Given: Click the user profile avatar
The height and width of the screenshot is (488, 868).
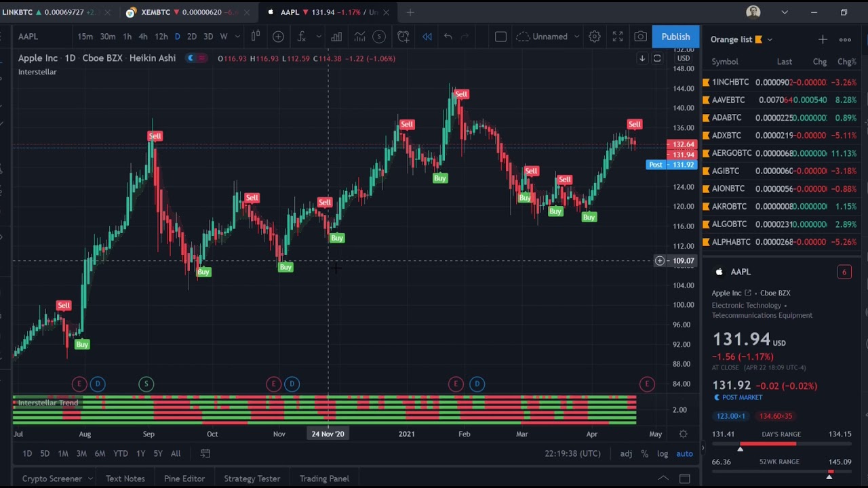Looking at the screenshot, I should tap(753, 12).
